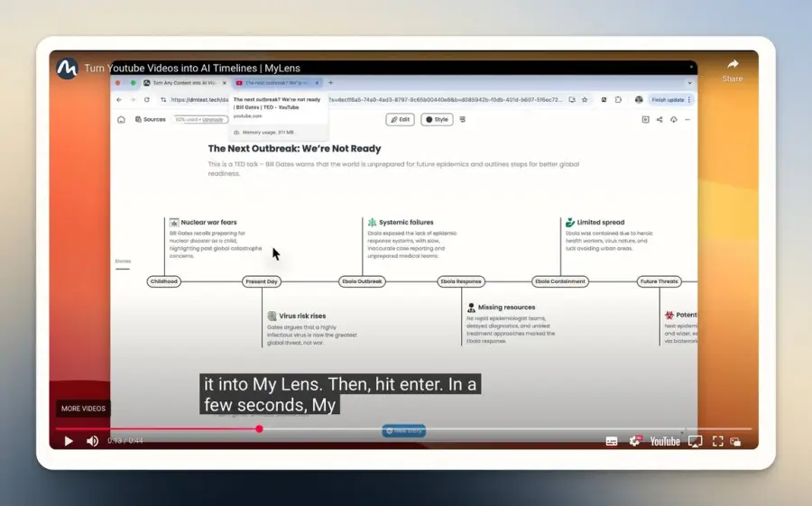Click Limited spread icon
812x506 pixels.
tap(570, 223)
